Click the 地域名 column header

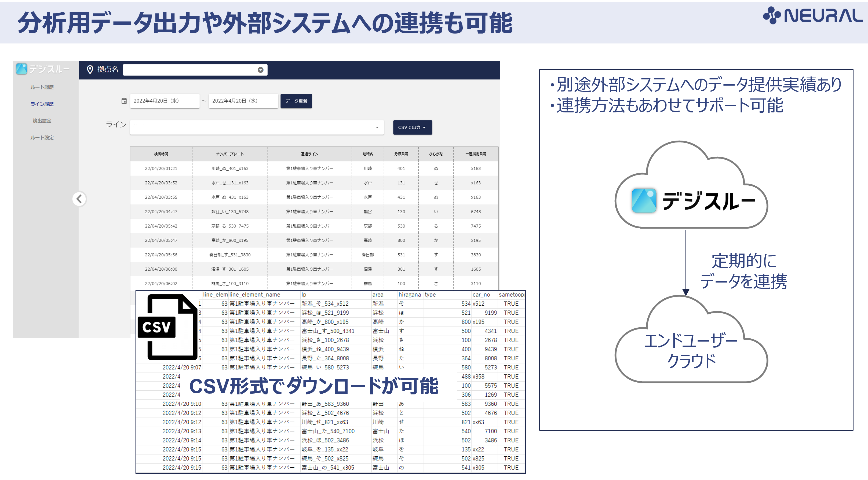368,154
